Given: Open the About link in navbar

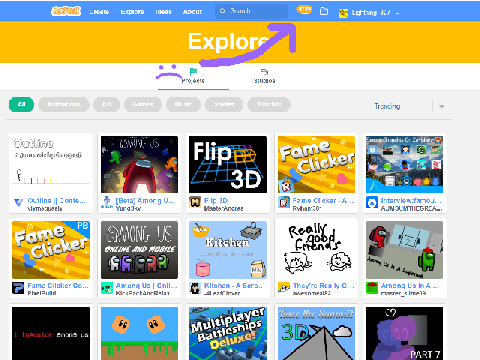Looking at the screenshot, I should pyautogui.click(x=192, y=12).
